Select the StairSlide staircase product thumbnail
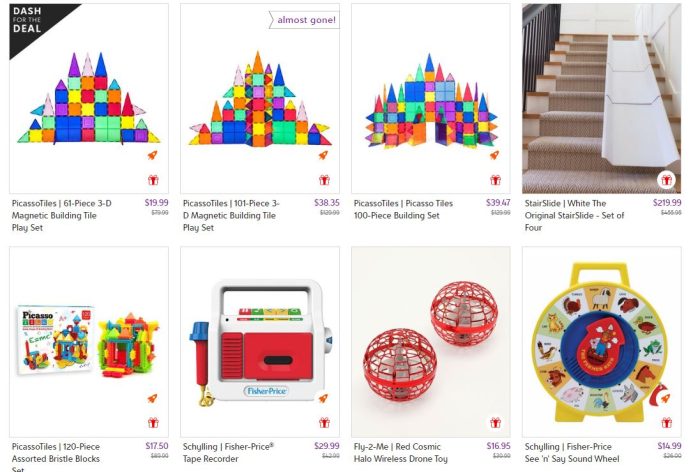The width and height of the screenshot is (700, 472). [601, 99]
